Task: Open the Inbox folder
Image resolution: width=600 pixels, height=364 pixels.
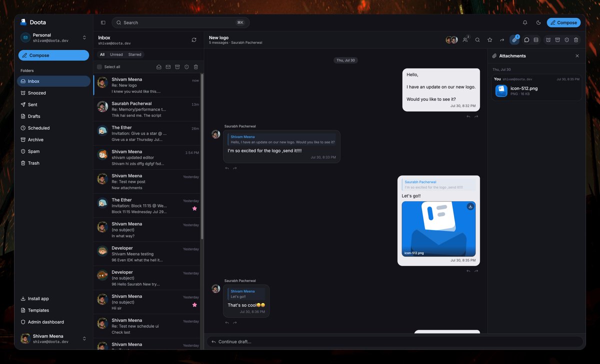Action: 53,81
